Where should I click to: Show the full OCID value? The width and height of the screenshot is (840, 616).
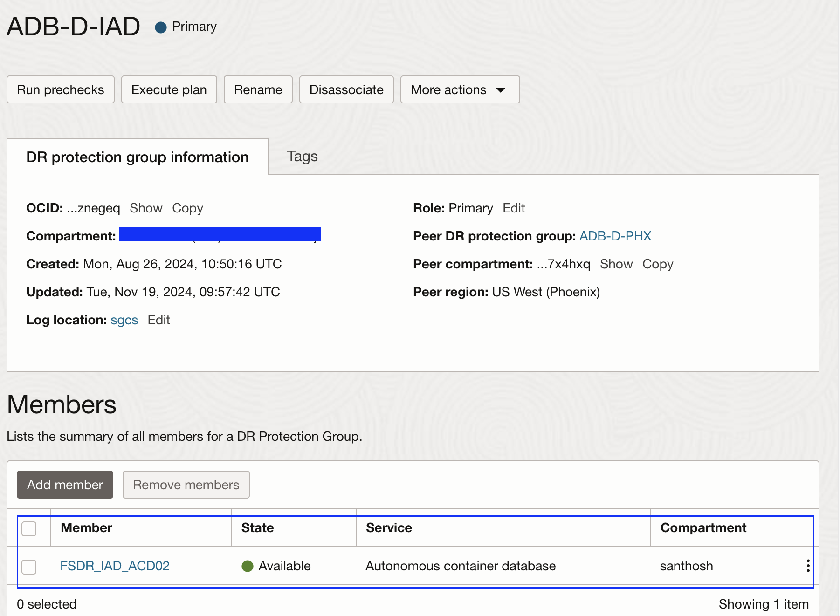pos(145,208)
